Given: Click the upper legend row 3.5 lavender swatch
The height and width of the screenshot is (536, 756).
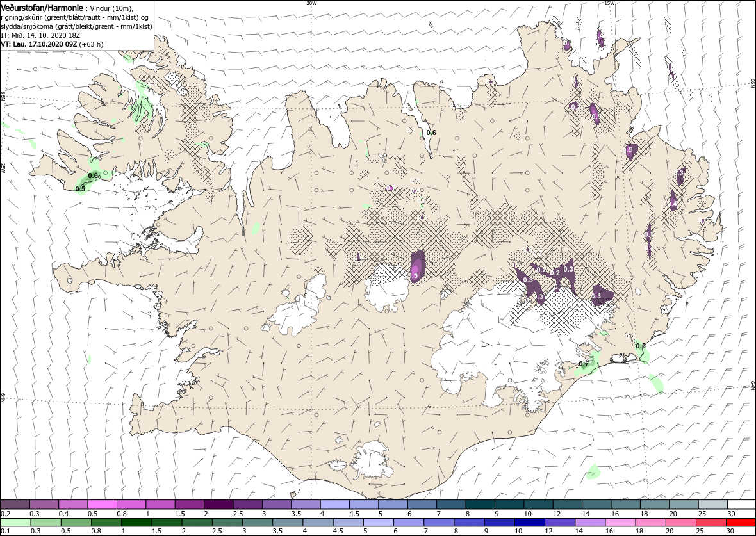Looking at the screenshot, I should click(306, 504).
